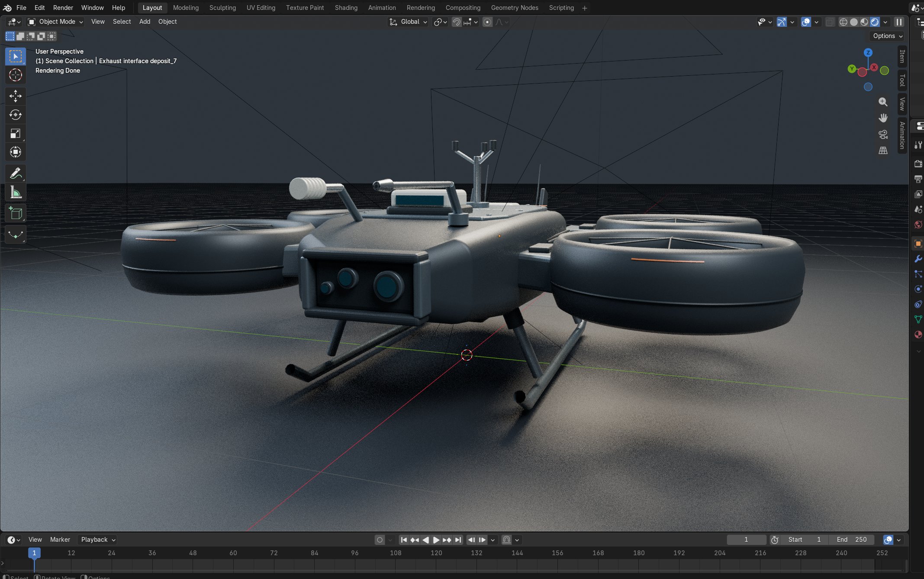
Task: Toggle X-ray mode in viewport header
Action: pyautogui.click(x=829, y=22)
